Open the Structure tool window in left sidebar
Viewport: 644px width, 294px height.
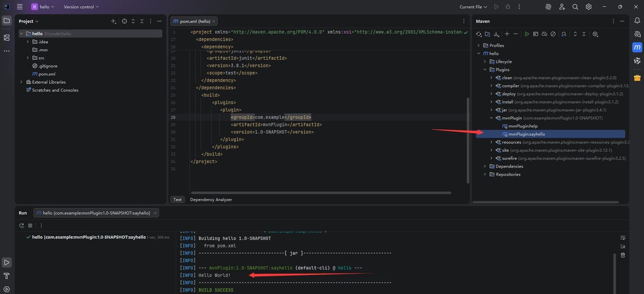click(7, 38)
